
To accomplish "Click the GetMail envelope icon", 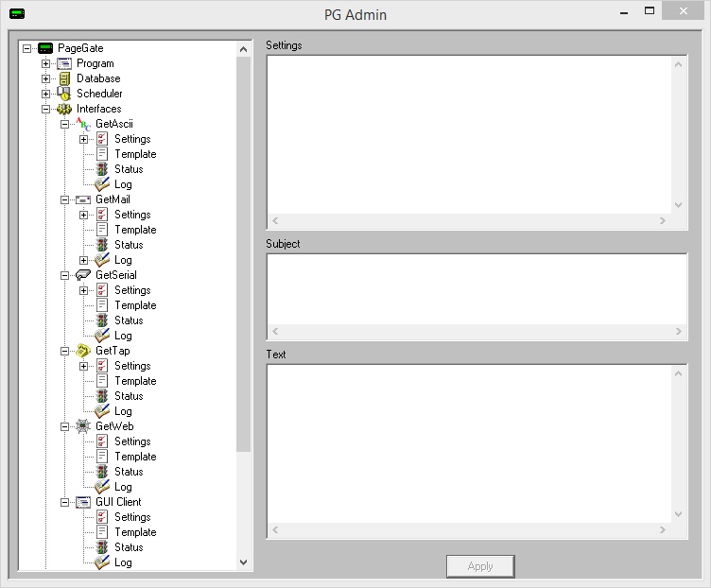I will click(83, 199).
